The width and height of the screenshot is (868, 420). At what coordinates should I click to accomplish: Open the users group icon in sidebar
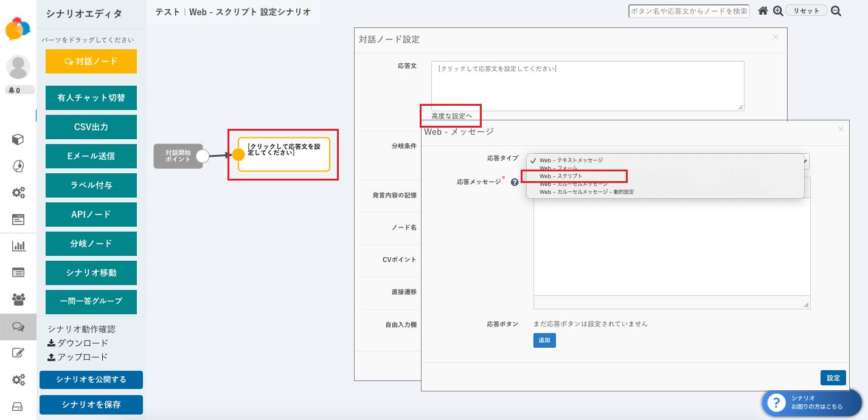18,299
